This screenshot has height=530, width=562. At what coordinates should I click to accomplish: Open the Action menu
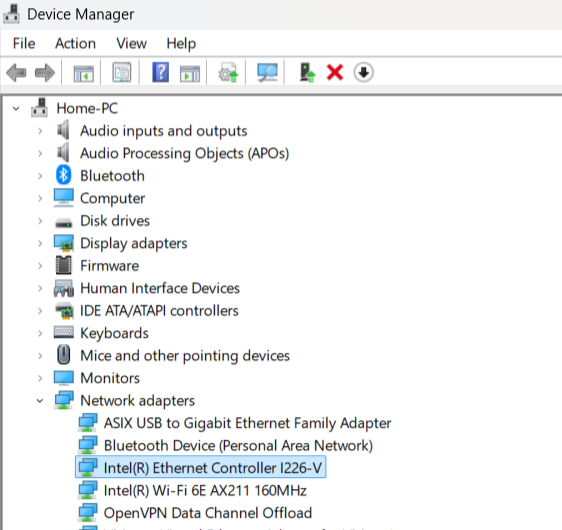coord(75,43)
